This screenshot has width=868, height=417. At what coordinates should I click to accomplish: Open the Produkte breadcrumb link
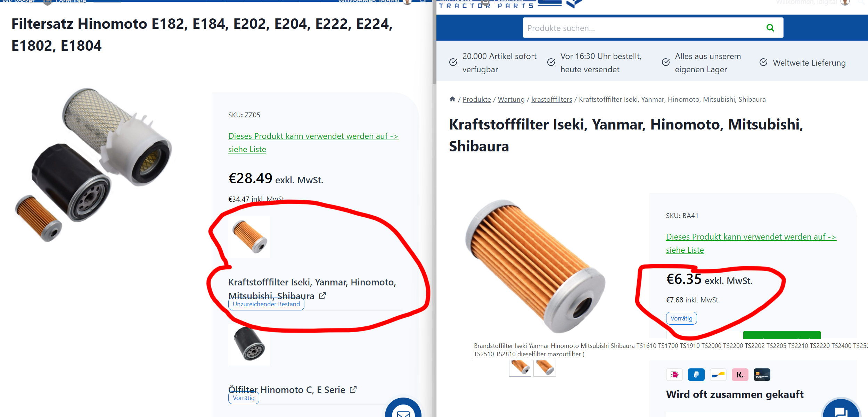click(476, 99)
